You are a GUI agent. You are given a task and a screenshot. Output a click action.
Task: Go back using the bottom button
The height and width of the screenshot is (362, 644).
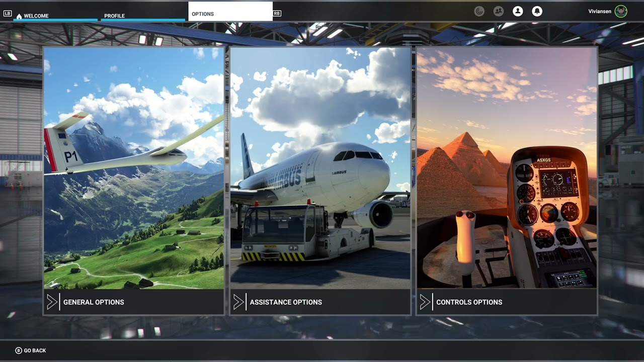tap(31, 350)
